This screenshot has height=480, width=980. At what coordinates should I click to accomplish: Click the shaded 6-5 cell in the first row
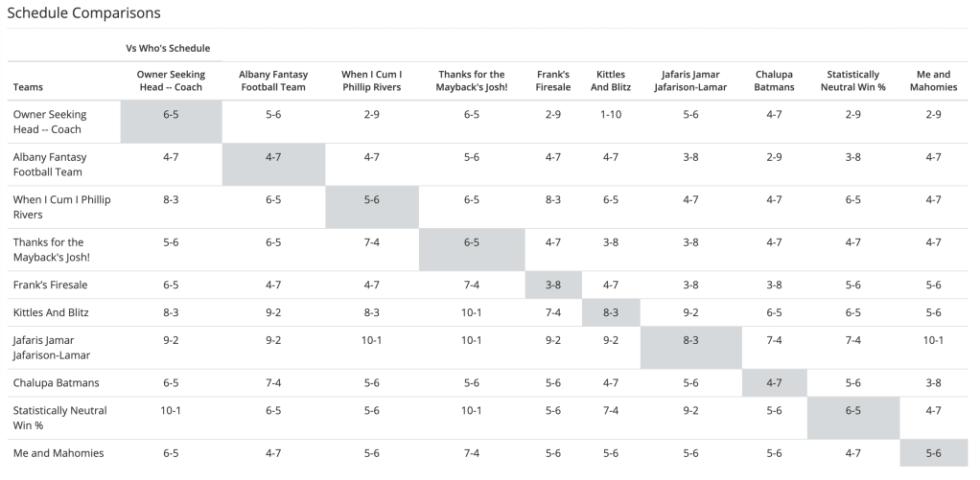pos(171,114)
